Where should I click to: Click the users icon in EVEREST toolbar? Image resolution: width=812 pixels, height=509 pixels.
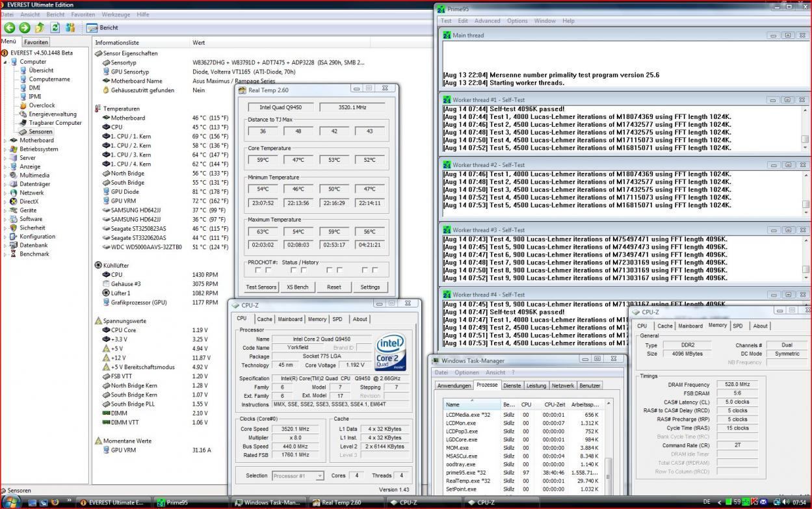coord(70,28)
